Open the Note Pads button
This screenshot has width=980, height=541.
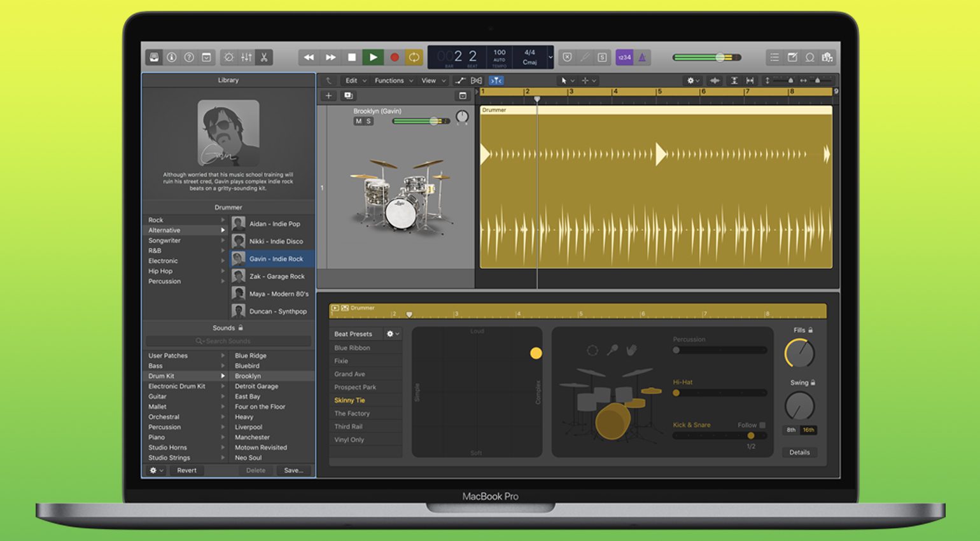pyautogui.click(x=792, y=57)
